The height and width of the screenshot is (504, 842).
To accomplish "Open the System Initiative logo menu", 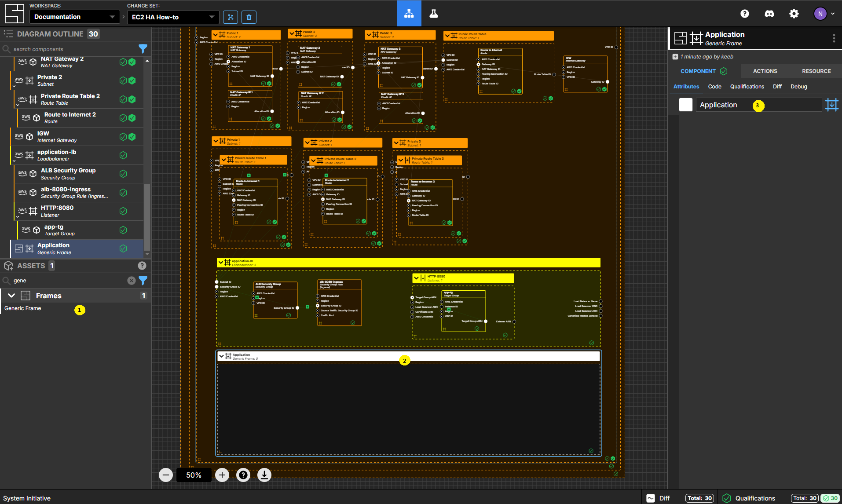I will click(14, 14).
